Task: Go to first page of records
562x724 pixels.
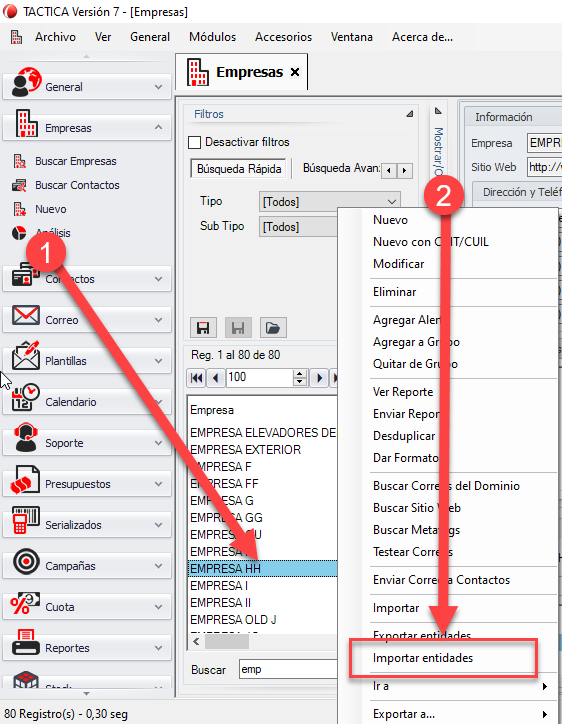Action: click(196, 378)
